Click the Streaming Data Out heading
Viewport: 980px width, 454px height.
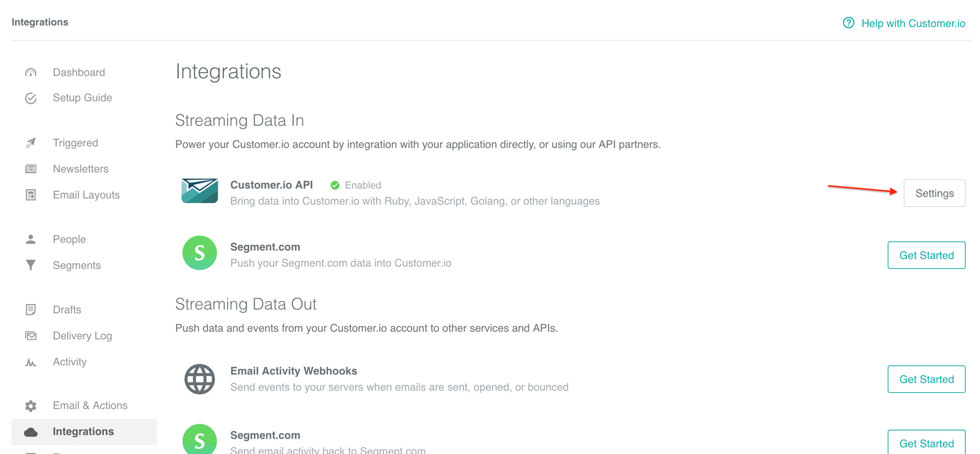click(246, 304)
